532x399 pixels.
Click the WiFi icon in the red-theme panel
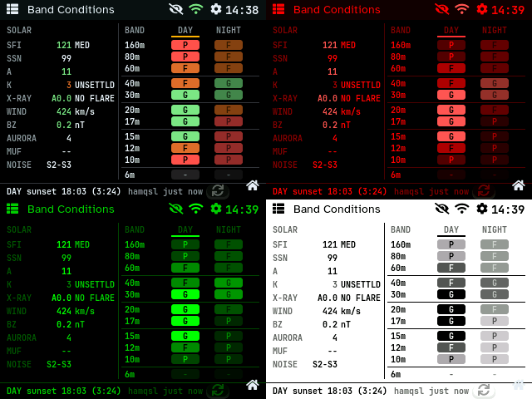coord(462,9)
